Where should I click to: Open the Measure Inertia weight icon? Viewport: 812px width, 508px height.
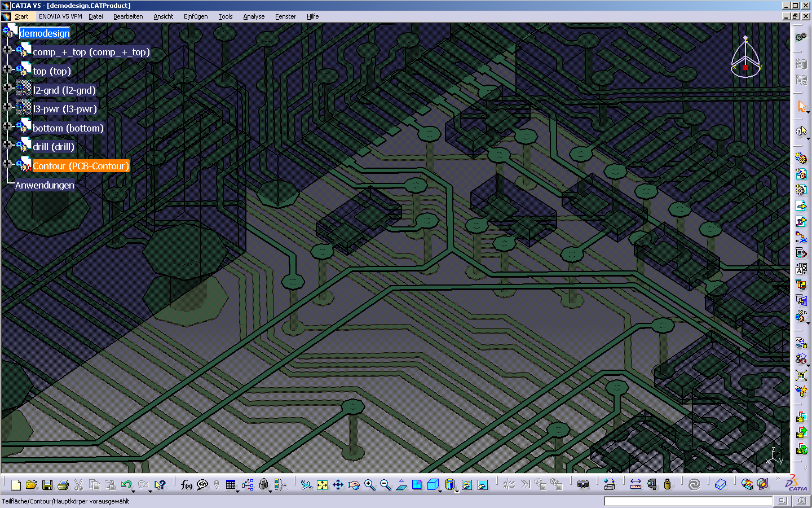tap(668, 484)
